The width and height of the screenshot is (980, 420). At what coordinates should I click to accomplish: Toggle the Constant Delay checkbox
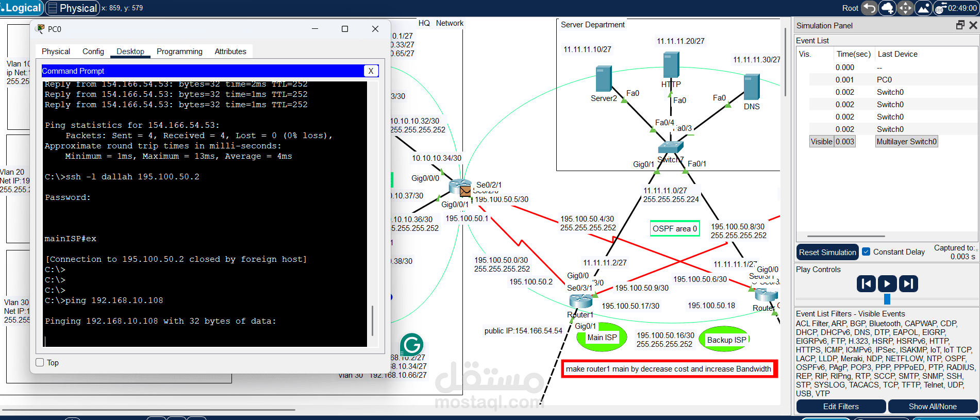(x=867, y=251)
